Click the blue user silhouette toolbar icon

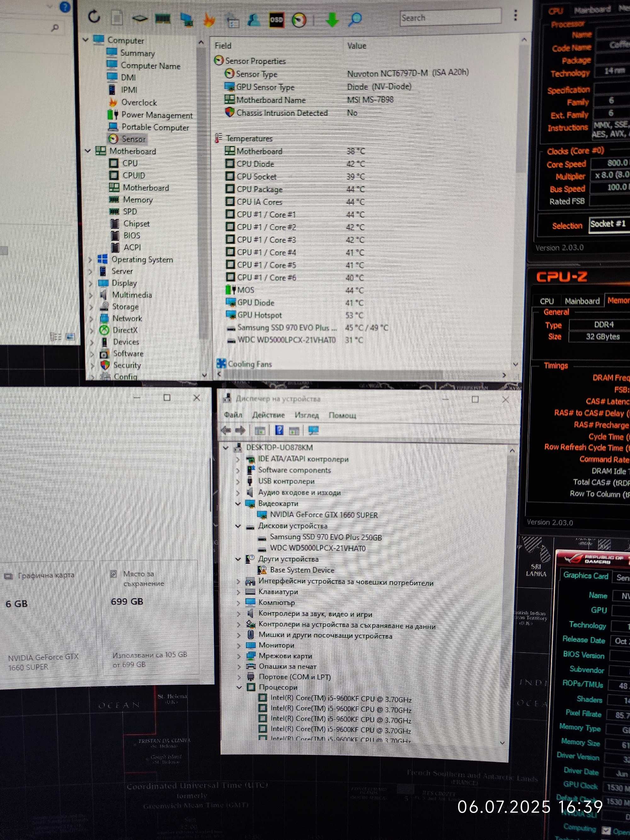[x=253, y=20]
